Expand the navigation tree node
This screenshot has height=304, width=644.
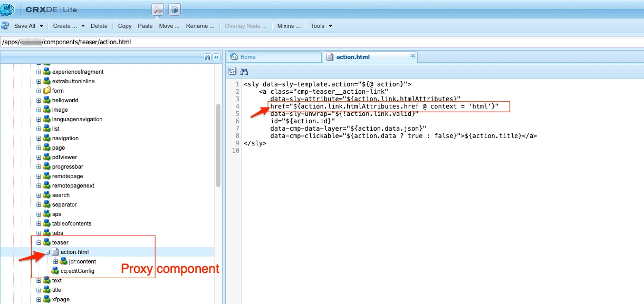coord(39,138)
